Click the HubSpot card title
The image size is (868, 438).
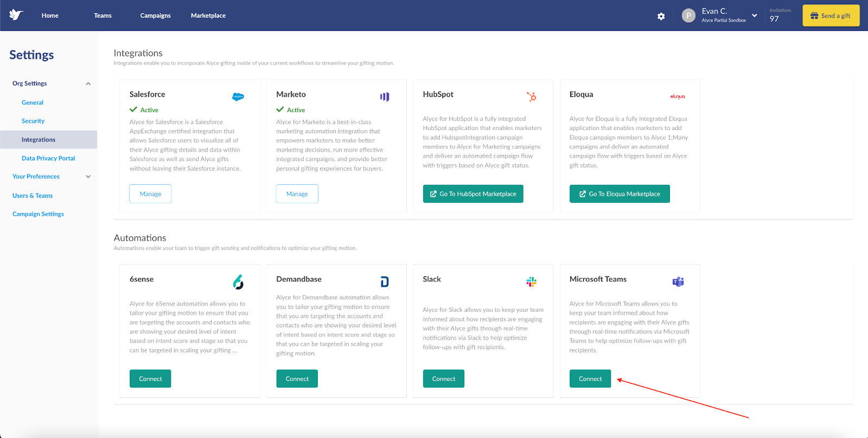438,94
